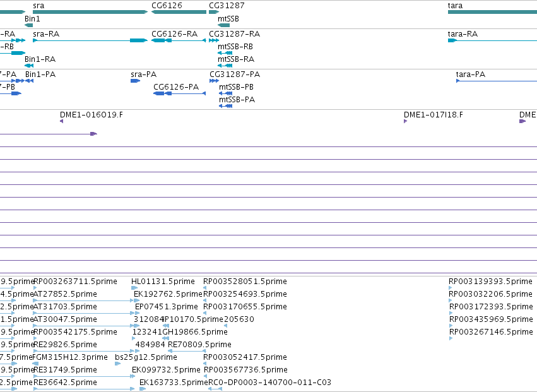Select EST RP003170655.5prime

(245, 307)
